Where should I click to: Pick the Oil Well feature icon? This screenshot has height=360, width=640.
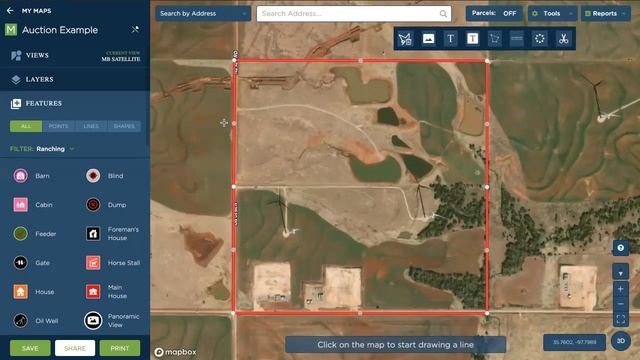pyautogui.click(x=20, y=321)
